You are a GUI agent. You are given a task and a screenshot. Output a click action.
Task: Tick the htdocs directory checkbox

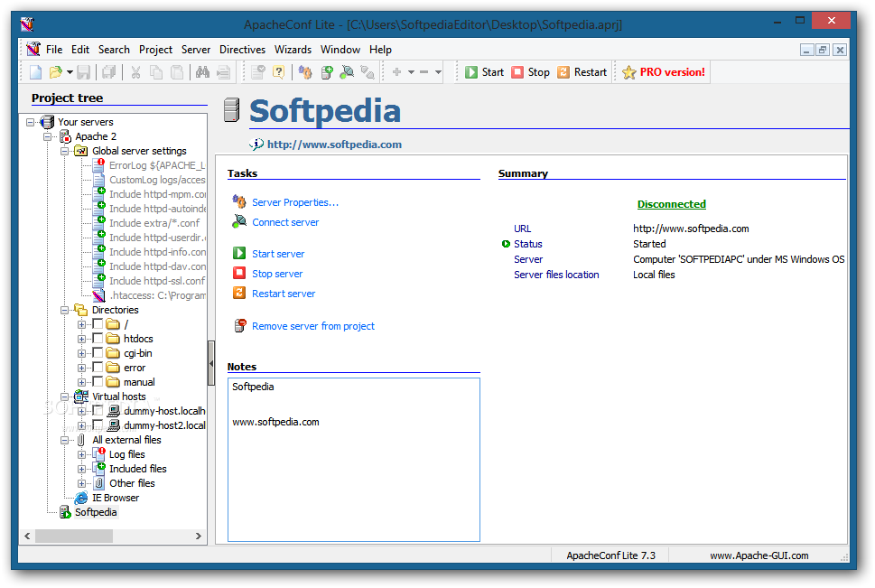pyautogui.click(x=98, y=339)
